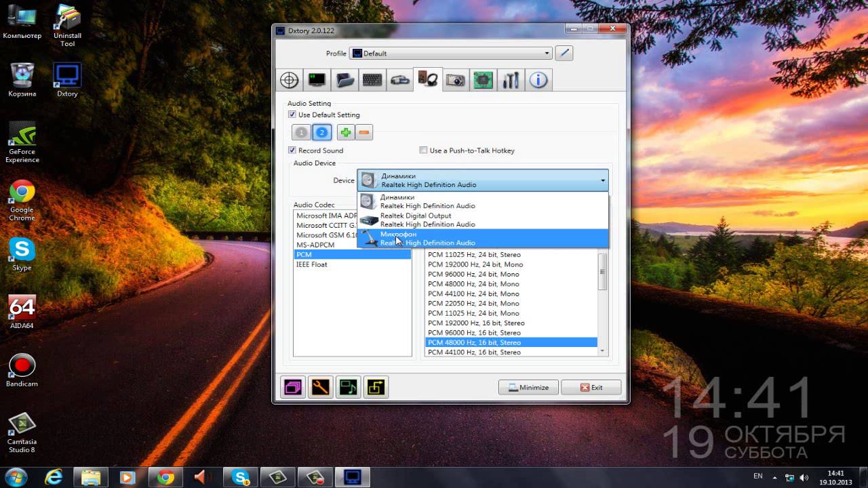Collapse the audio Device dropdown
Viewport: 868px width, 488px height.
[x=483, y=180]
